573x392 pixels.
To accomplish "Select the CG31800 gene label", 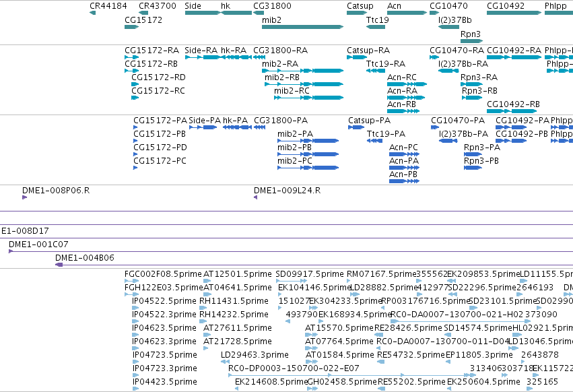I will 272,6.
